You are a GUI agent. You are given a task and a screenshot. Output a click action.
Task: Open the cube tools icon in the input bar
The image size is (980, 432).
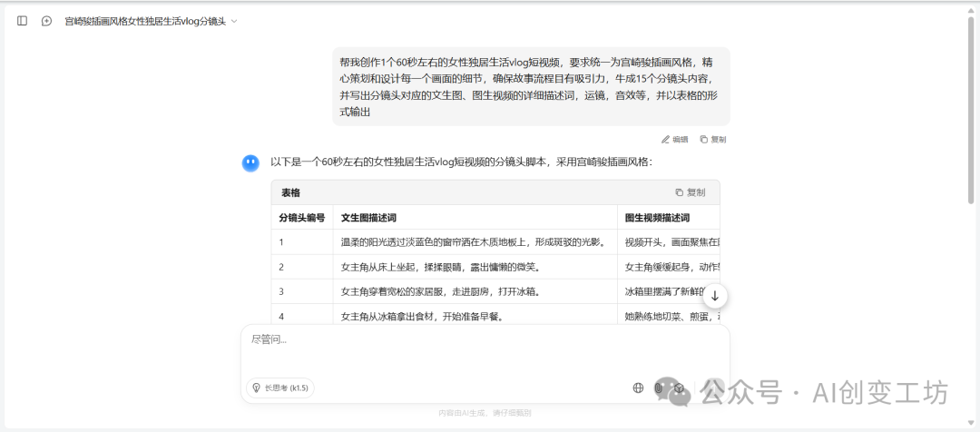pyautogui.click(x=680, y=388)
